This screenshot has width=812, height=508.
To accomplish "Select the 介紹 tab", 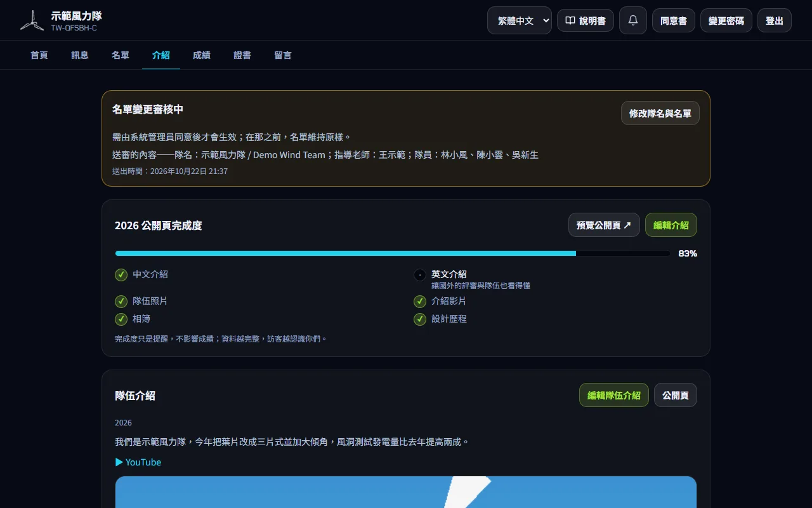I will pos(161,55).
